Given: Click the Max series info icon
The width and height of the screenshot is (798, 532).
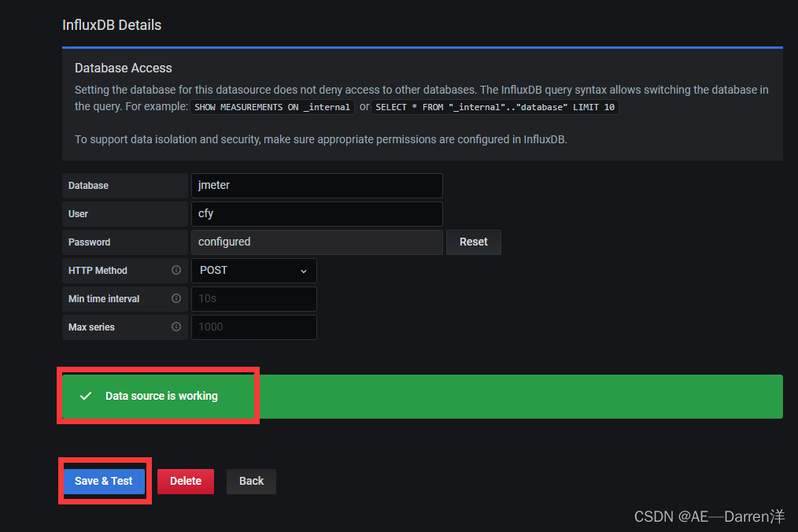Looking at the screenshot, I should (175, 327).
